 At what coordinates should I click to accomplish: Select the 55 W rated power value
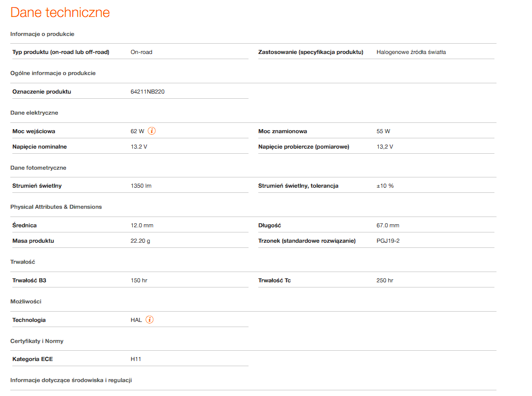point(383,131)
